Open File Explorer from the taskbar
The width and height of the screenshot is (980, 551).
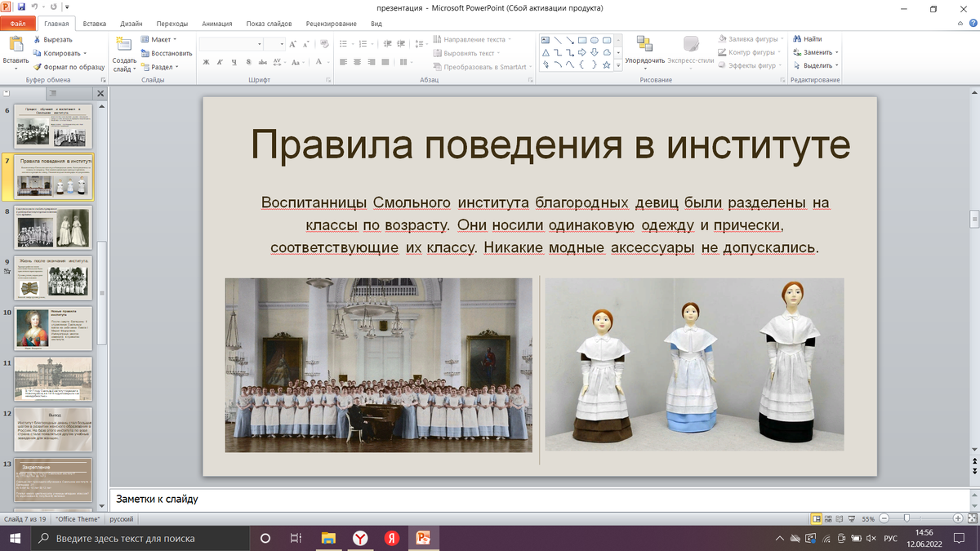(x=328, y=538)
